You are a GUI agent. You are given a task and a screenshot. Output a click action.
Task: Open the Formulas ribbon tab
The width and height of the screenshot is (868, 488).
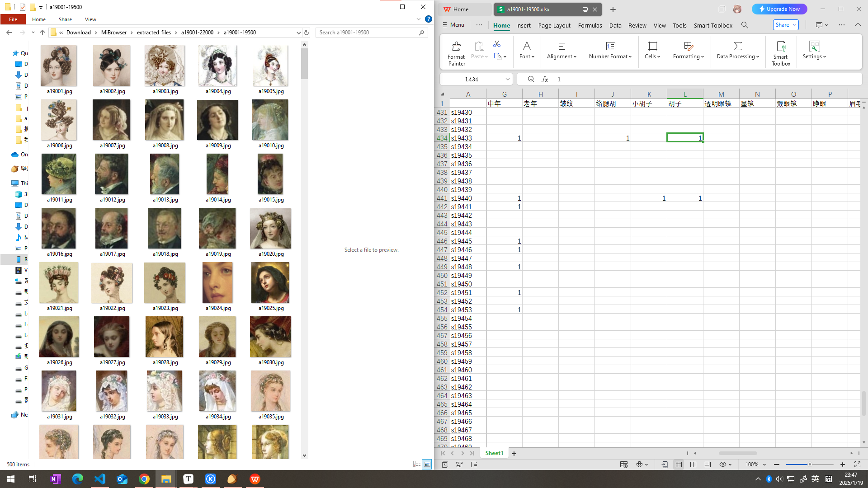pyautogui.click(x=590, y=25)
